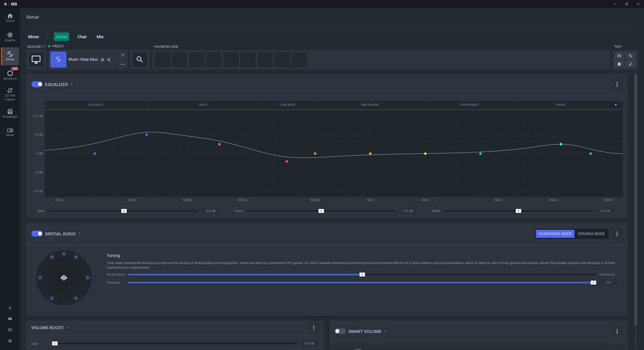Favorite the Music: Deep Bass preset star
644x350 pixels.
pos(122,55)
